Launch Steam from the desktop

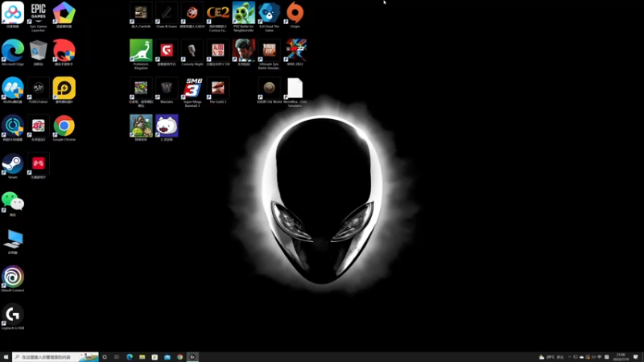click(x=13, y=164)
